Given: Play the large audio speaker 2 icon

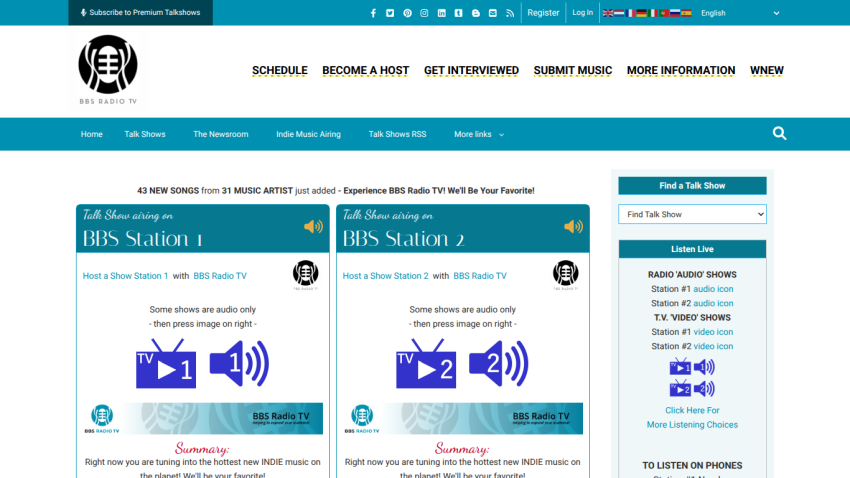Looking at the screenshot, I should pos(499,364).
